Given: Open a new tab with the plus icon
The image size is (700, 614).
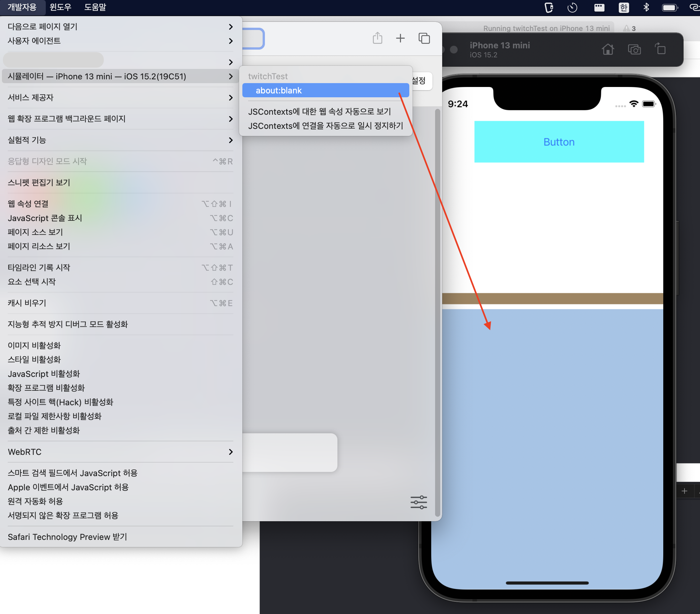Looking at the screenshot, I should click(x=400, y=38).
